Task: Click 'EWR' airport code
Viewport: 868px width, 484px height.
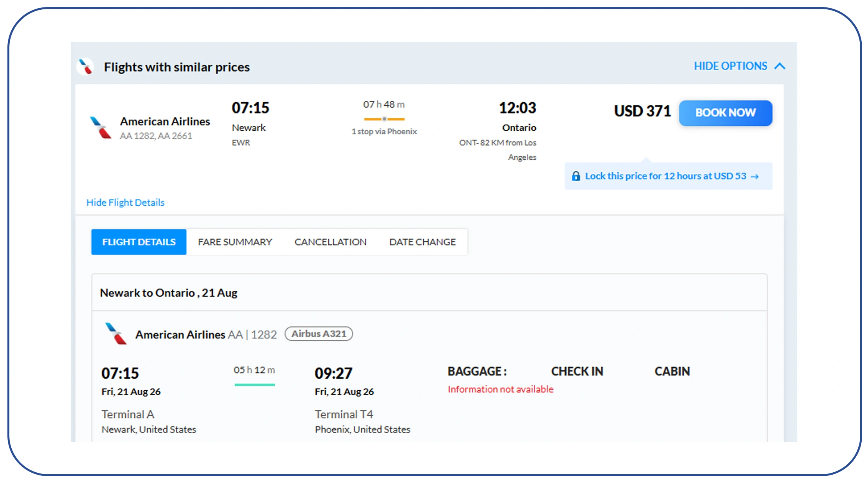Action: pyautogui.click(x=241, y=143)
